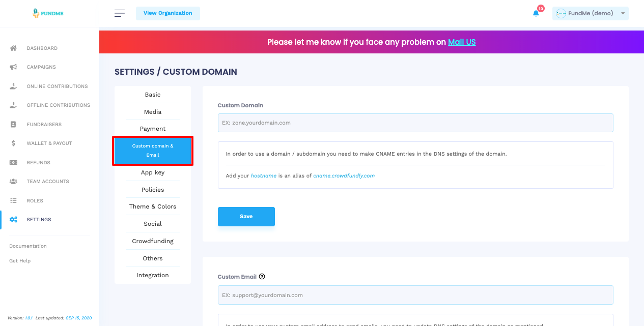Focus the Custom Email input field

click(x=415, y=295)
